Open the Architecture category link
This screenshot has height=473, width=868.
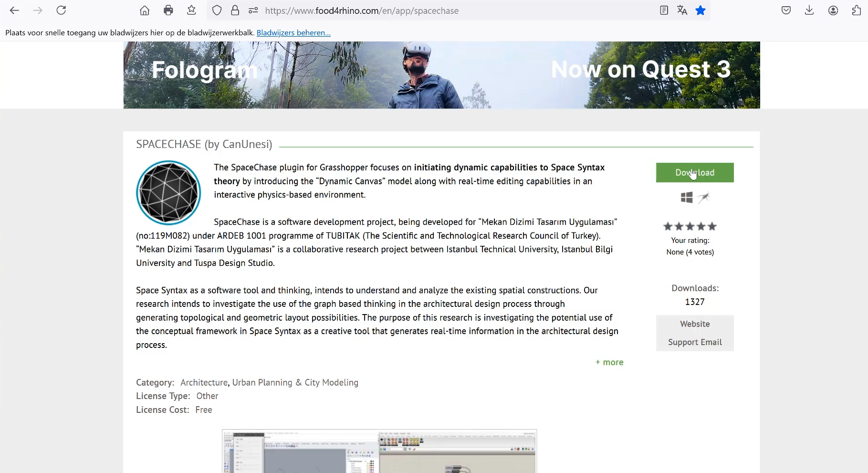[x=204, y=382]
